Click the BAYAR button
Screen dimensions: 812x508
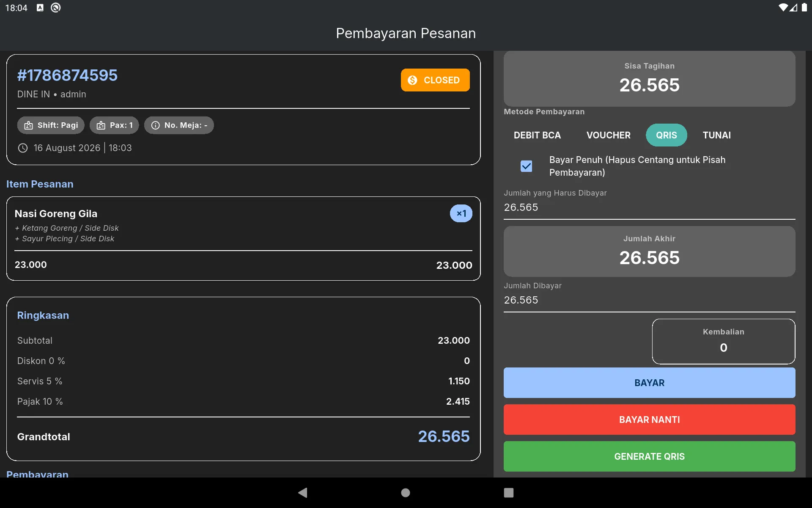[x=649, y=383]
